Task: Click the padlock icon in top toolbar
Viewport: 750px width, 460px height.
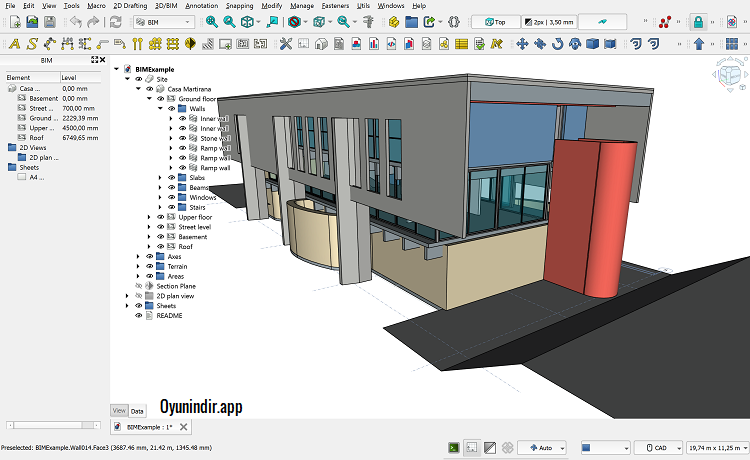Action: tap(698, 22)
